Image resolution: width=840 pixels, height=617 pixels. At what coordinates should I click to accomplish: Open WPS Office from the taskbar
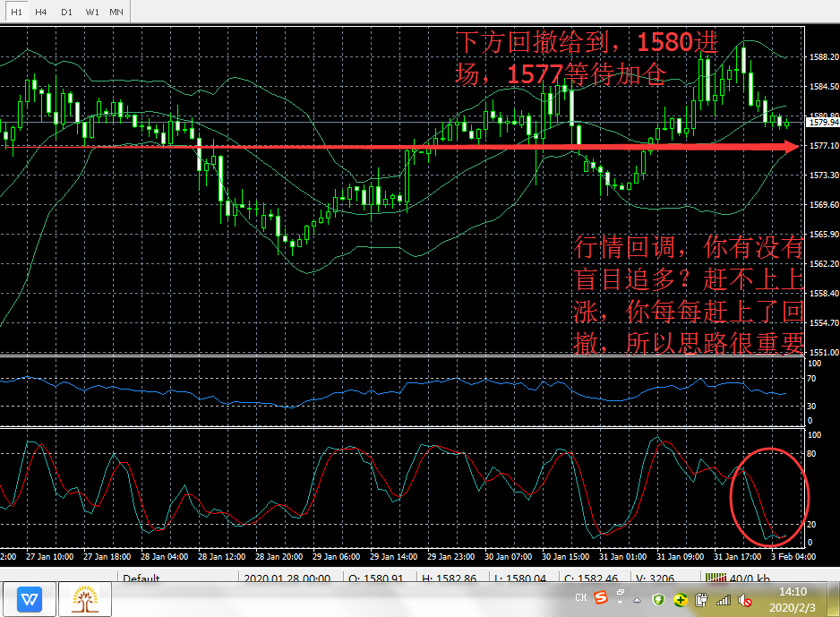pos(30,599)
